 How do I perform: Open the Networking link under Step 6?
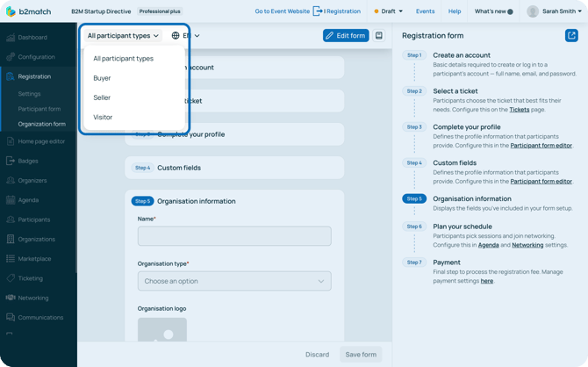click(527, 245)
